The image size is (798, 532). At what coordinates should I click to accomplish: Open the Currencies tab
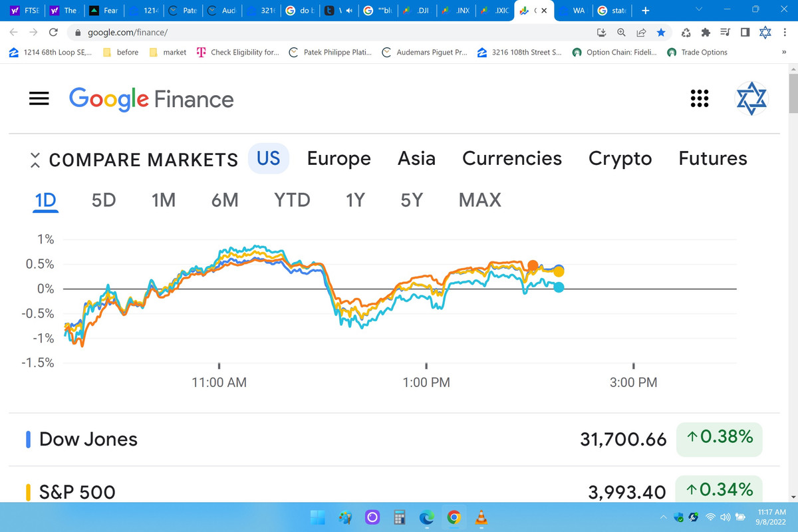coord(512,158)
